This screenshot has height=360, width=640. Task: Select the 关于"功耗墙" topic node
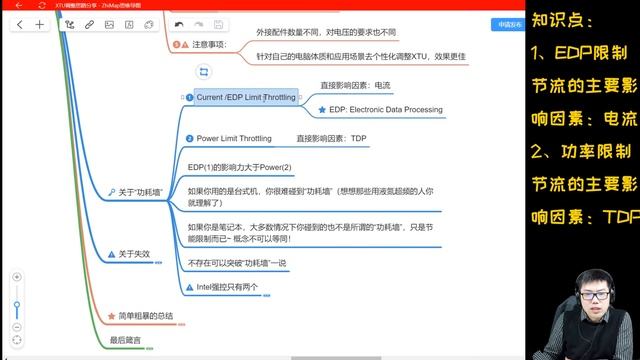click(140, 192)
